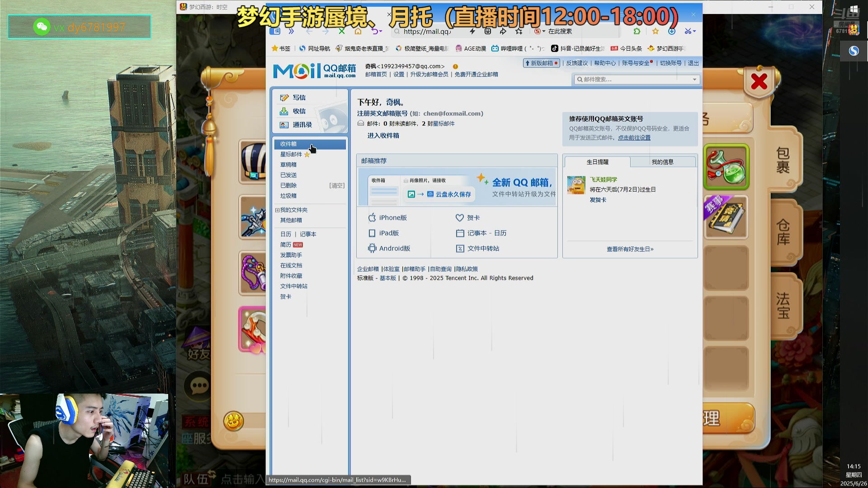Viewport: 868px width, 488px height.
Task: Click the add-favorite star icon in address bar
Action: pyautogui.click(x=519, y=31)
